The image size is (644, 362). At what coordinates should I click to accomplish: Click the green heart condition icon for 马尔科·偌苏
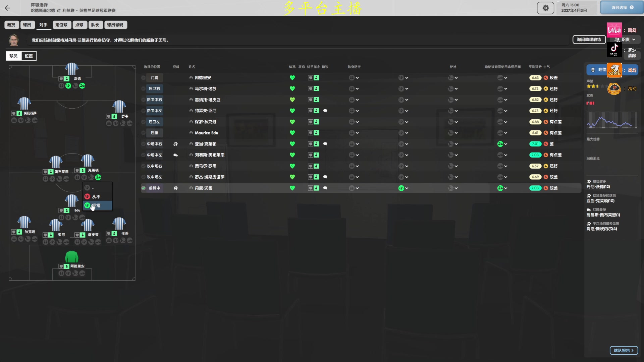[292, 89]
